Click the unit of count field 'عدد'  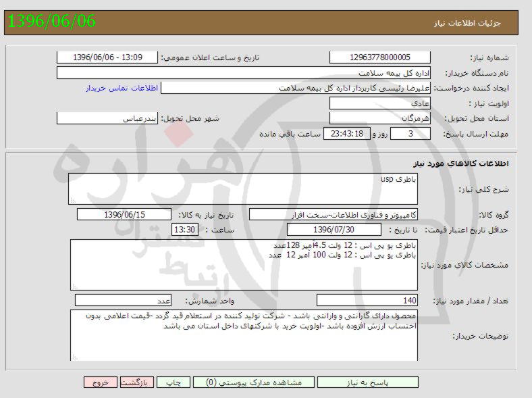coord(123,301)
